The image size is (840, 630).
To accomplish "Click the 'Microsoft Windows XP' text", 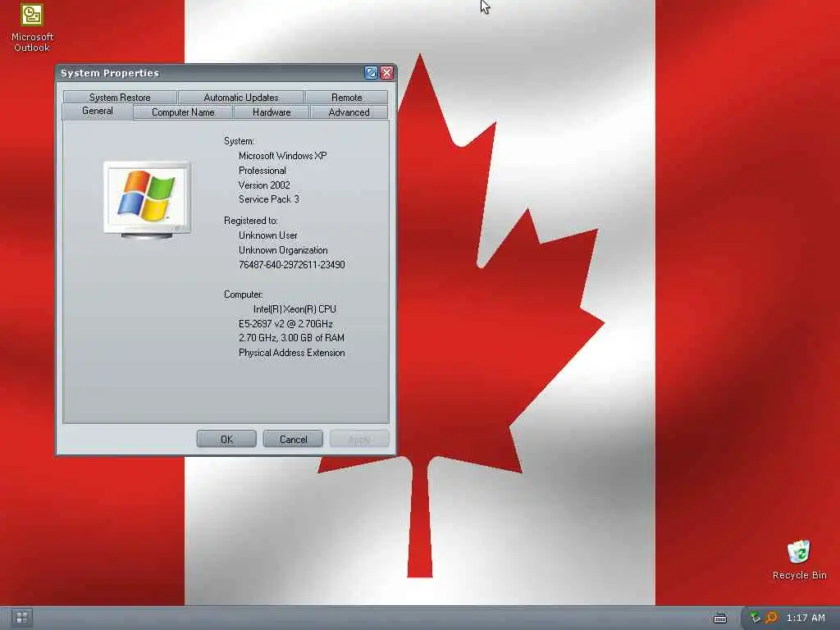I will pyautogui.click(x=282, y=156).
